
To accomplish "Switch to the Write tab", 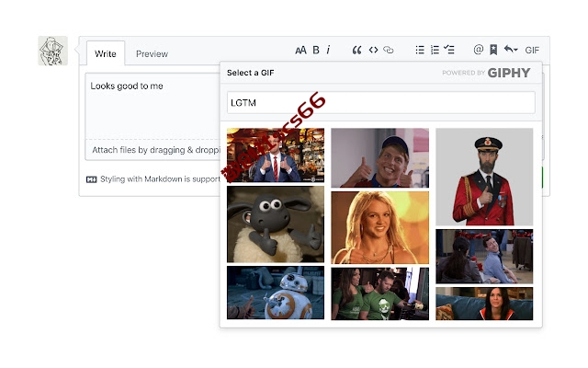I will pyautogui.click(x=106, y=53).
